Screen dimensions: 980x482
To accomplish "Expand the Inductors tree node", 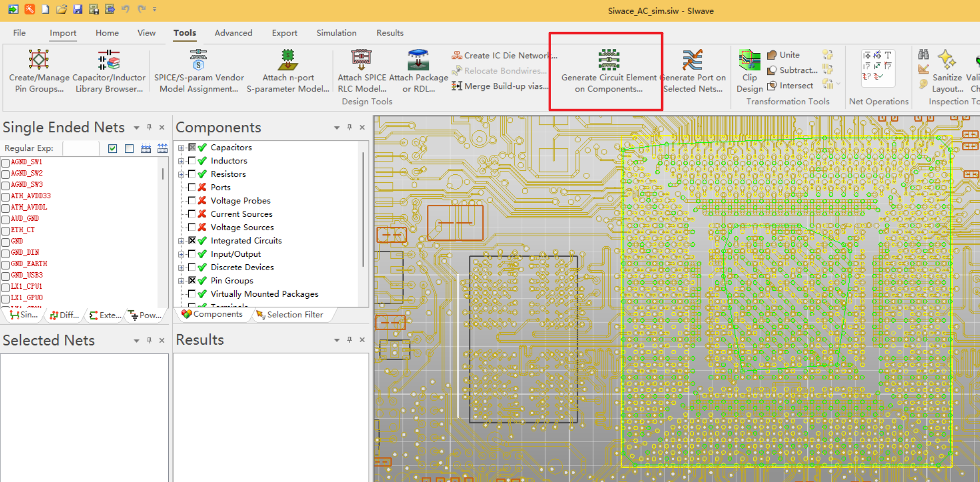I will pos(181,161).
